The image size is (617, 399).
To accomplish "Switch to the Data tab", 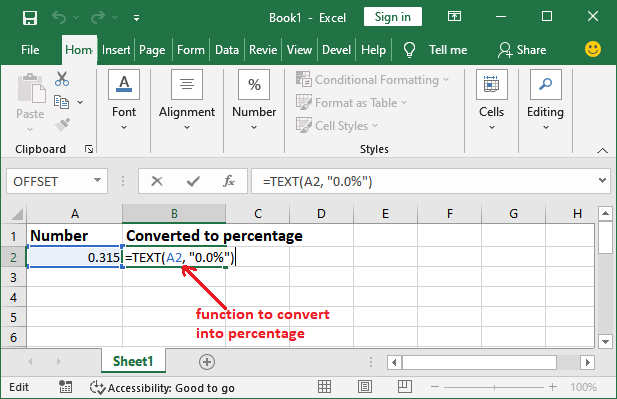I will (227, 50).
